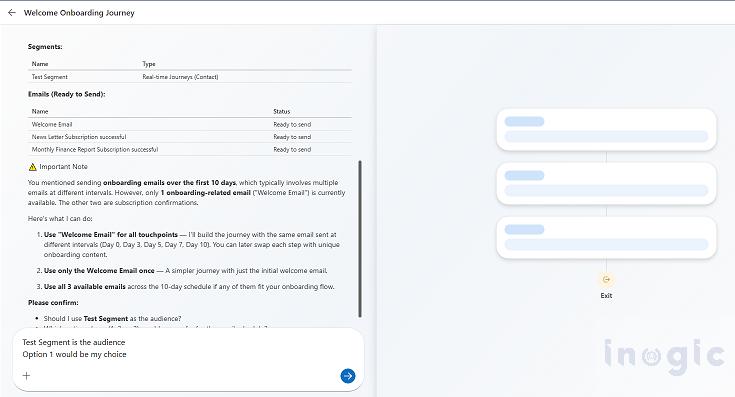This screenshot has height=397, width=735.
Task: Click the Emails (Ready to Send): heading
Action: (x=67, y=94)
